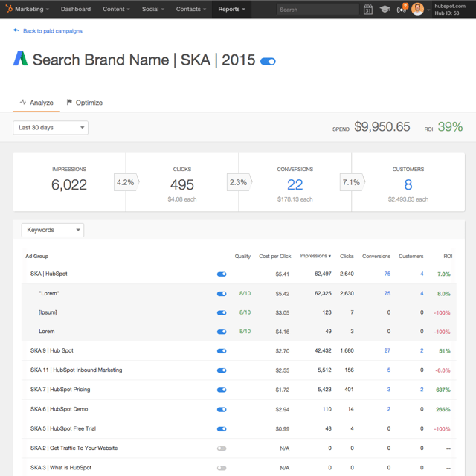Click the Google AdWords logo icon

[20, 59]
